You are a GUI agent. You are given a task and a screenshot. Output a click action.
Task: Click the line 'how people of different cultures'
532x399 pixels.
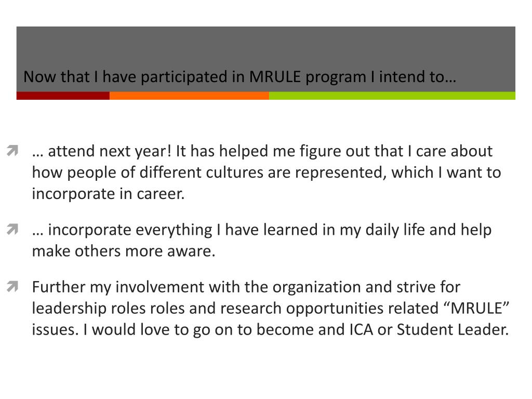(267, 172)
